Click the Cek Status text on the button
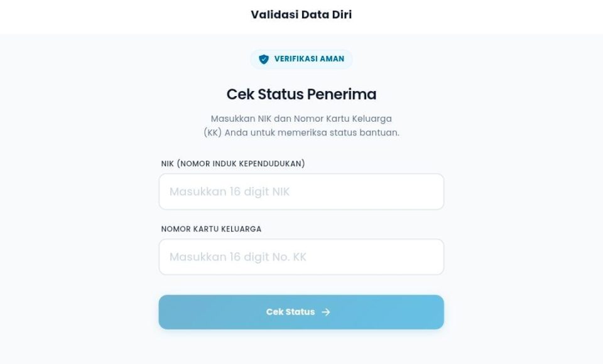The image size is (603, 364). pyautogui.click(x=290, y=312)
